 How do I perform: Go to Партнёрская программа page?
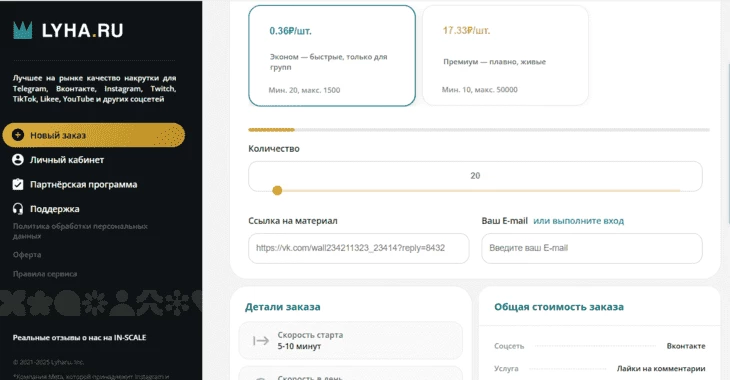pyautogui.click(x=83, y=184)
